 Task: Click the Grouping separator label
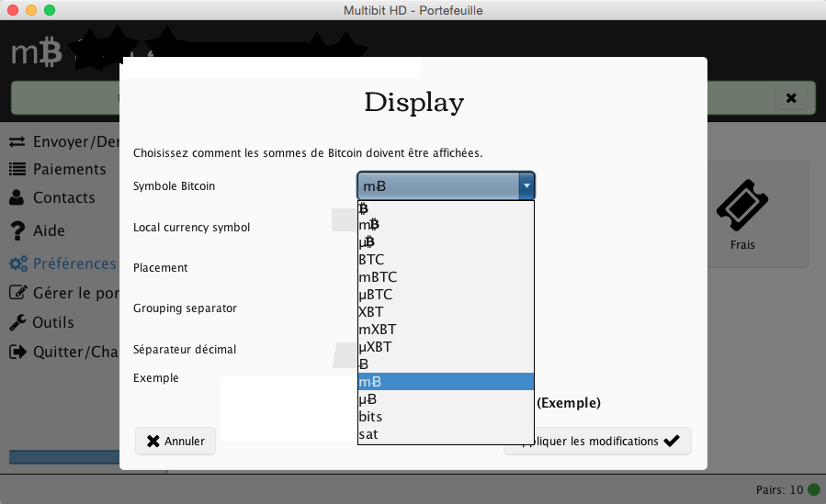pyautogui.click(x=185, y=308)
